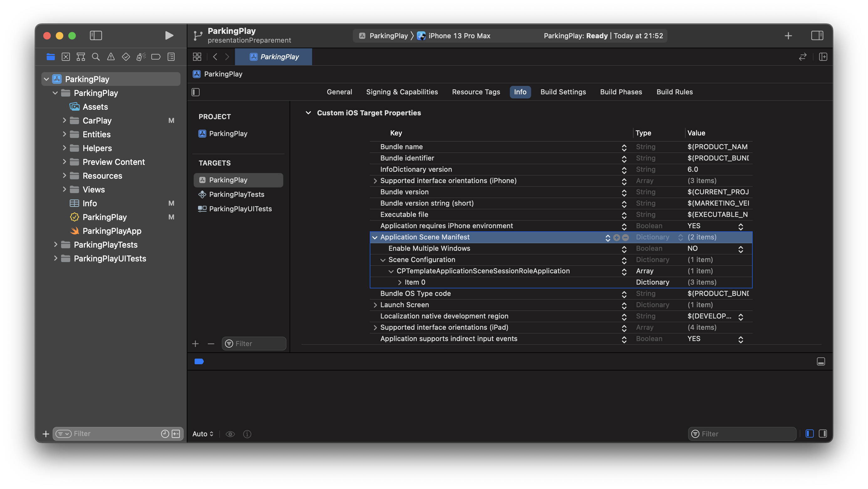Expand the Entities folder
Viewport: 868px width, 489px height.
click(x=64, y=134)
